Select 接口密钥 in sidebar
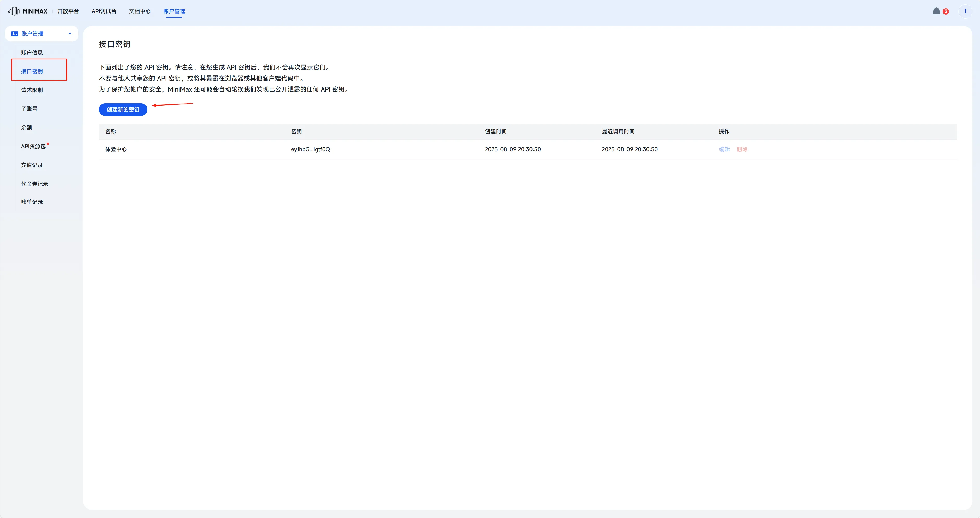980x518 pixels. pos(32,71)
